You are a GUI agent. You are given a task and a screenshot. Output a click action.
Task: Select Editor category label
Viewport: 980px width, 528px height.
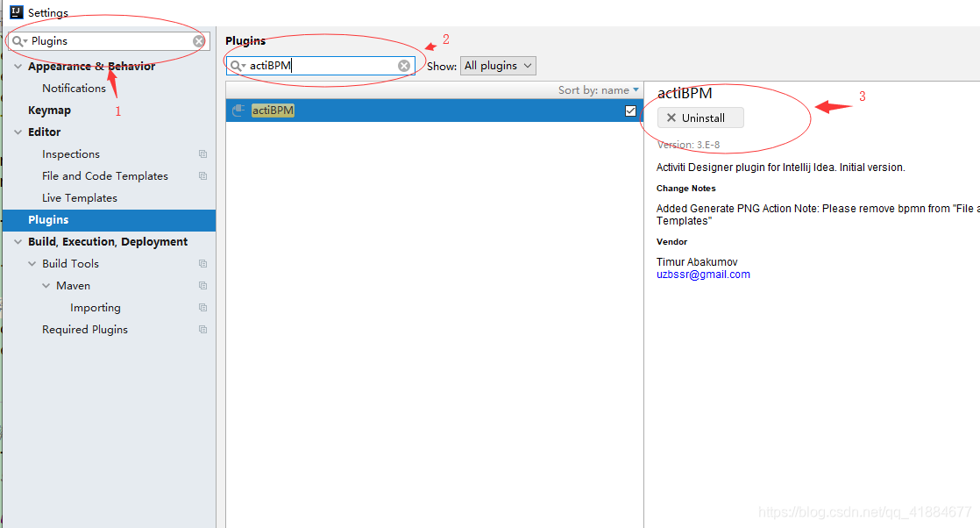(x=45, y=132)
